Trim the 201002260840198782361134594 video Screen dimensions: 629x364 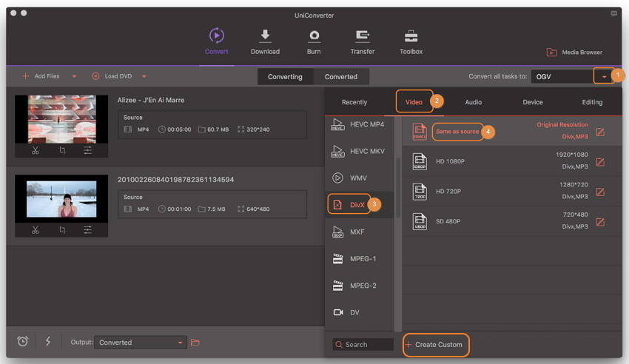[x=36, y=229]
